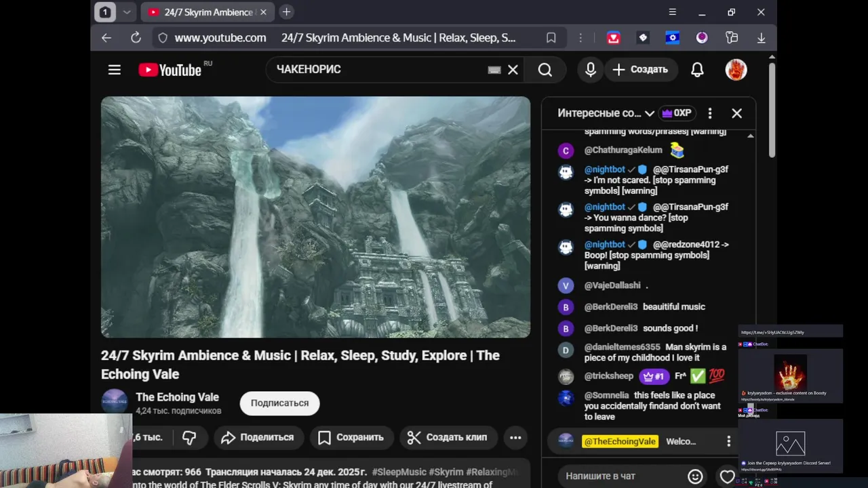Expand the browser tab list chevron
Viewport: 868px width, 488px height.
click(x=126, y=12)
